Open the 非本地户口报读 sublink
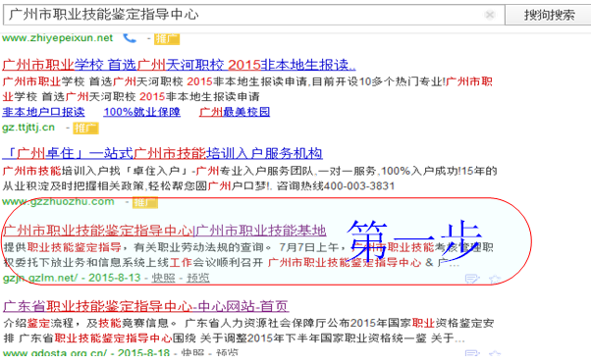Image resolution: width=591 pixels, height=364 pixels. 43,112
